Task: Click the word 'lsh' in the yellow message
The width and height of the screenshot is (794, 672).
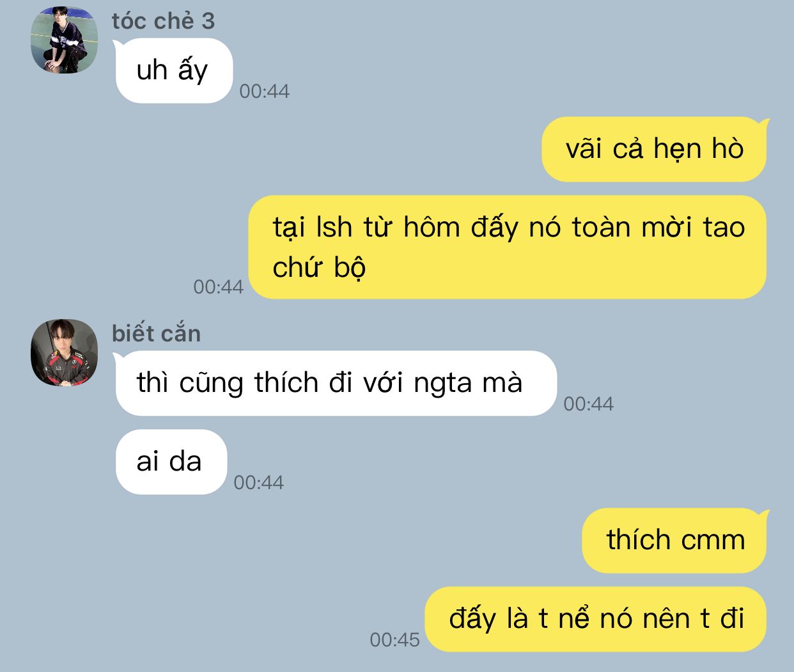Action: coord(334,228)
